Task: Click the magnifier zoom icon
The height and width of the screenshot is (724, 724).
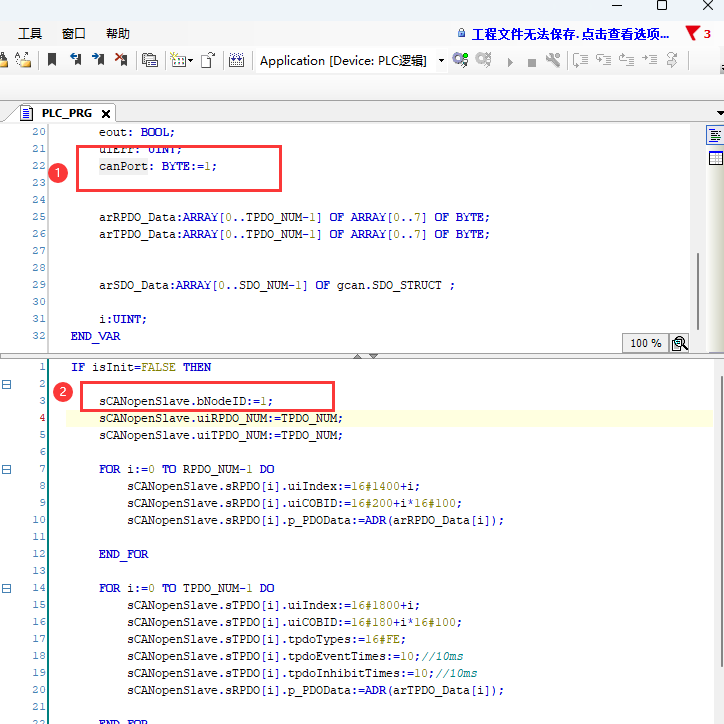Action: 680,343
